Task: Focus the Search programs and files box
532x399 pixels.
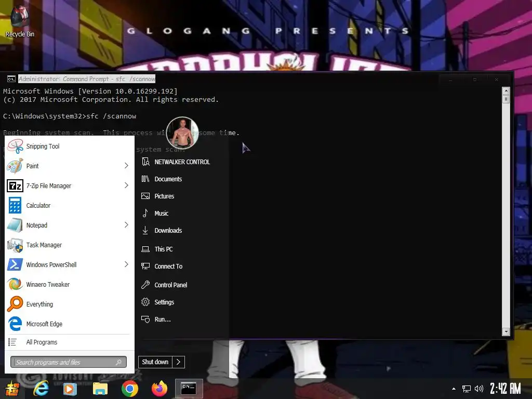Action: click(69, 362)
